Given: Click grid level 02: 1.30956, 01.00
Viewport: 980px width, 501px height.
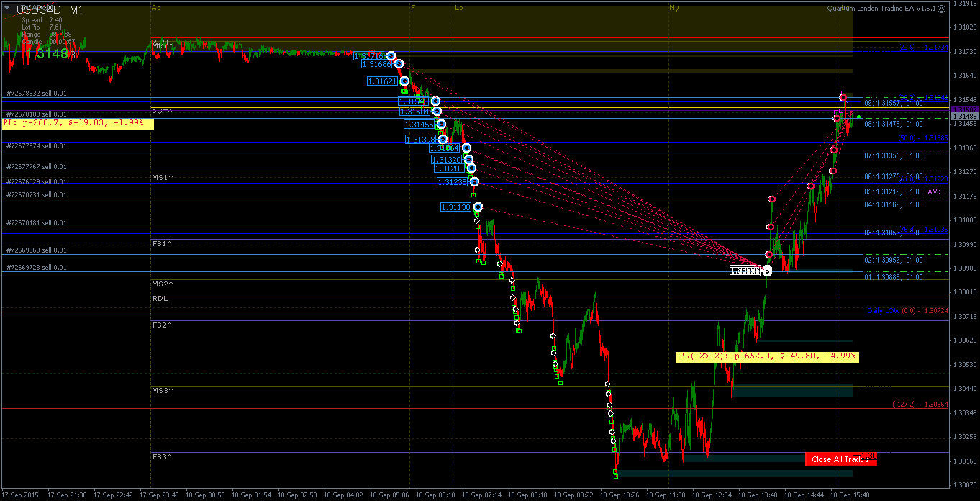Looking at the screenshot, I should pyautogui.click(x=894, y=260).
